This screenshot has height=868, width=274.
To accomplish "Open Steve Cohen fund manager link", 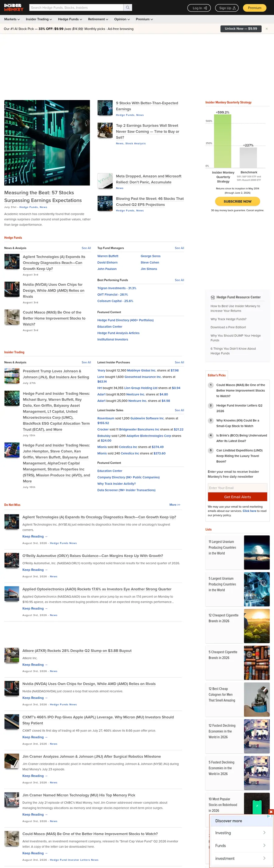I will coord(150,262).
